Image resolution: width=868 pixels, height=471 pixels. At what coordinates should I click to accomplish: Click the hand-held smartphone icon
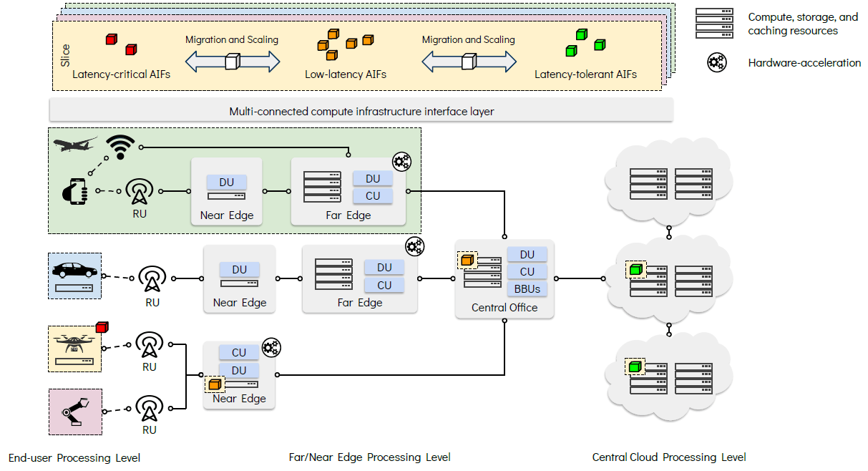coord(74,190)
